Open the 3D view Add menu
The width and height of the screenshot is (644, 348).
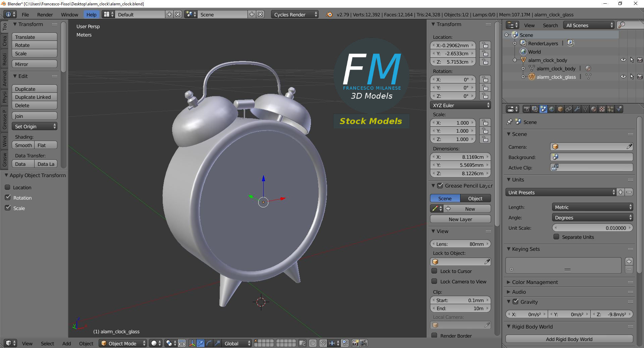(x=66, y=343)
